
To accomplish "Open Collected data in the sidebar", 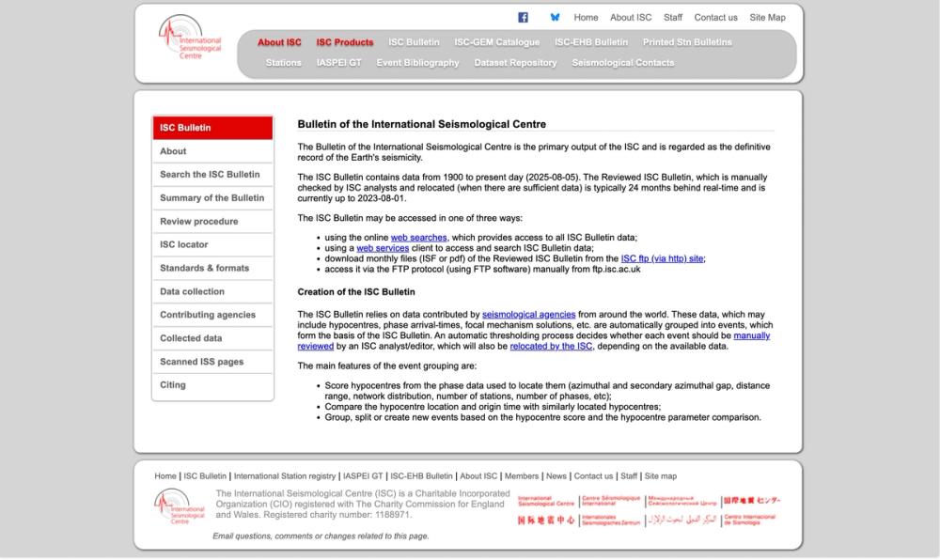I will pos(212,338).
